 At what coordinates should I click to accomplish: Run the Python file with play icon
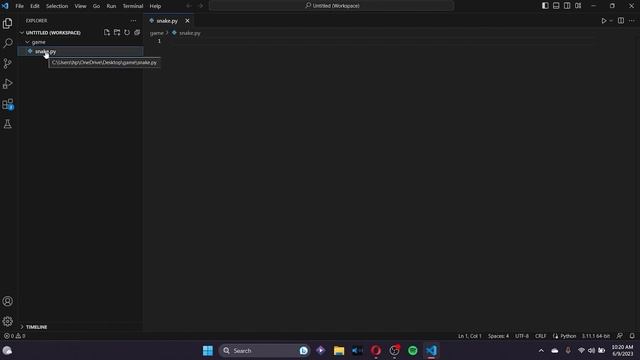604,20
